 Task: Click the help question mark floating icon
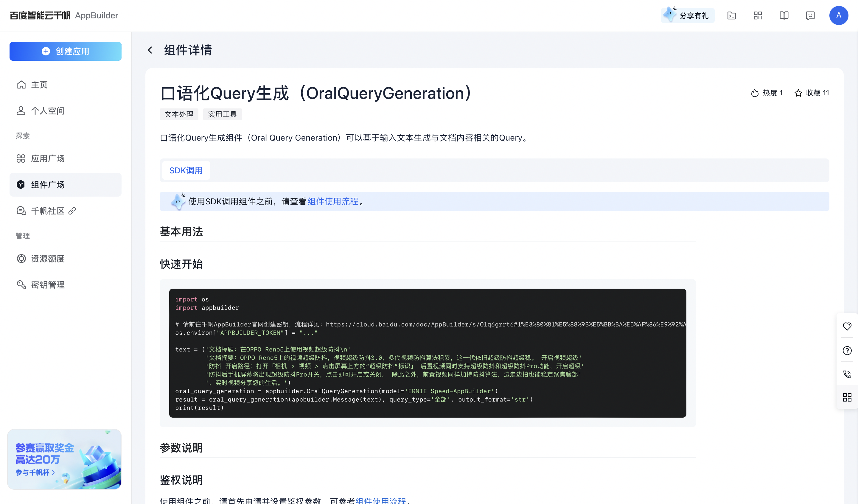click(847, 350)
